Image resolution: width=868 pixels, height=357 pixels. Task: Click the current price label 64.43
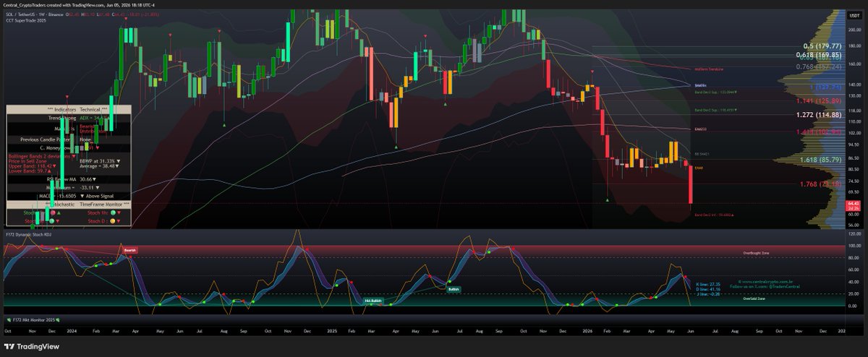coord(853,205)
